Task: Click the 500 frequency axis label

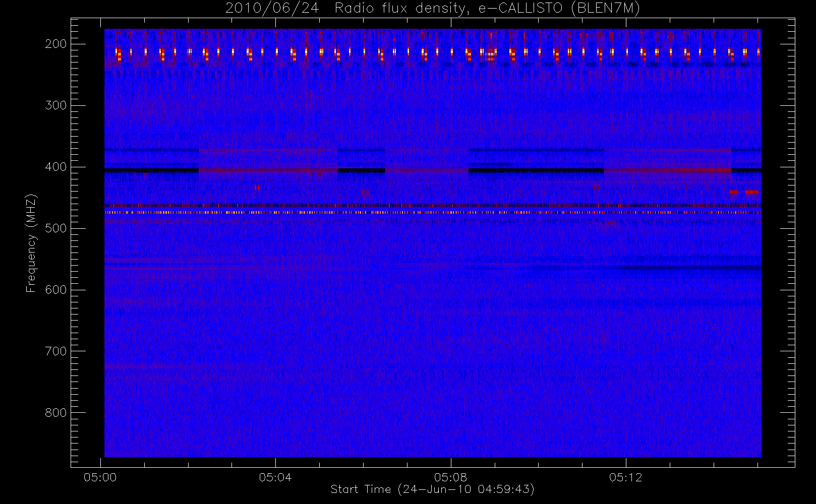Action: 56,228
